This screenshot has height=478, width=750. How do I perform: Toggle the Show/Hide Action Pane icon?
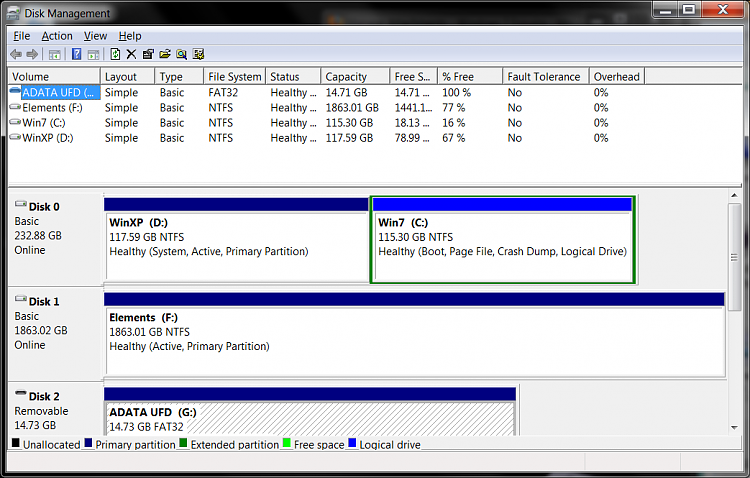pos(93,55)
